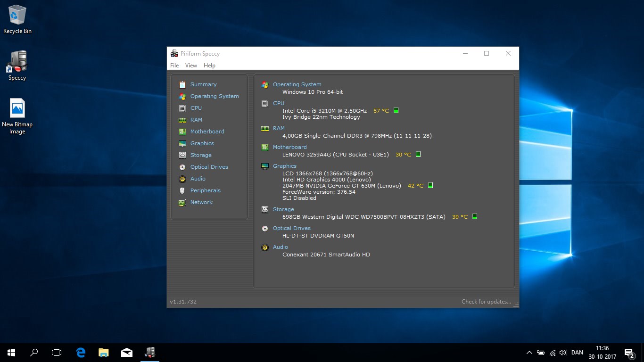Open the Mail app from the taskbar
The width and height of the screenshot is (644, 362).
coord(127,352)
